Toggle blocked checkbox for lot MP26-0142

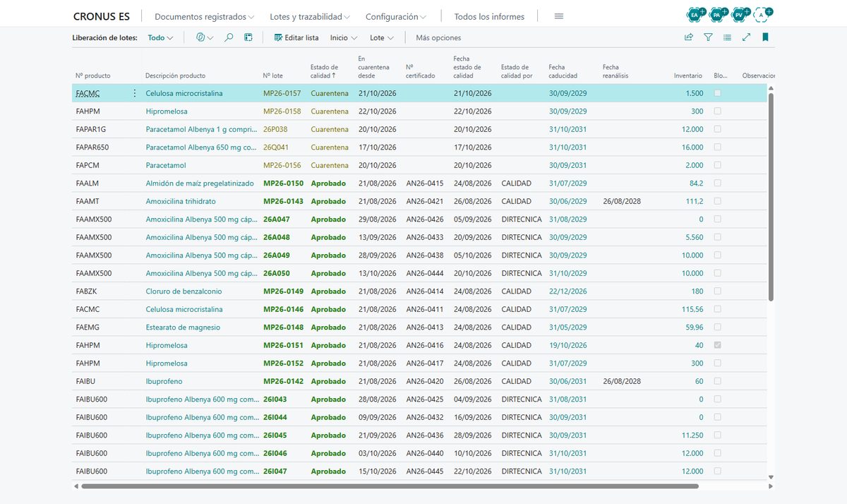(718, 381)
